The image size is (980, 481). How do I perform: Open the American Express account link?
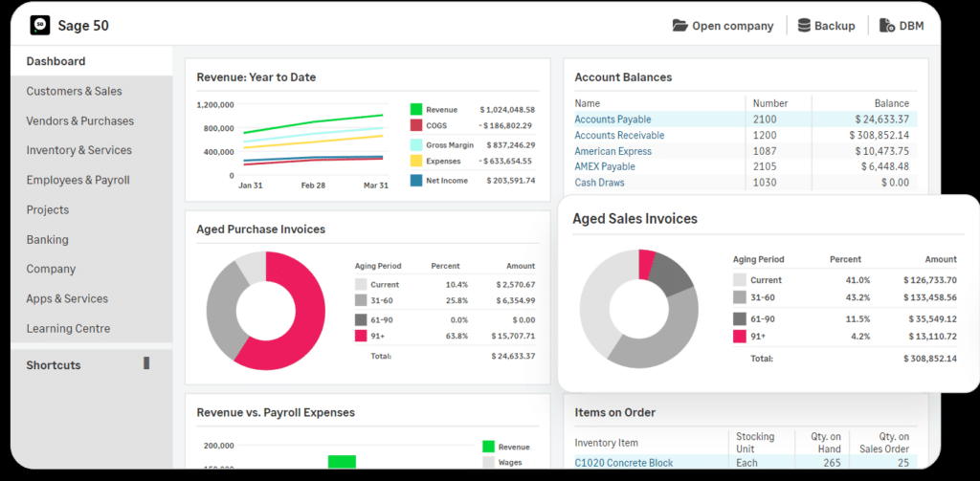[612, 151]
